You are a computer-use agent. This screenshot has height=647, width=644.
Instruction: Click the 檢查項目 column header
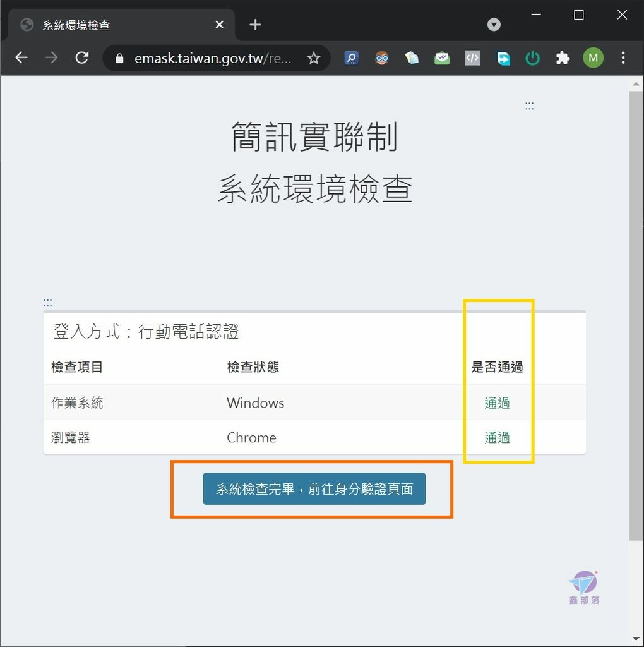click(77, 367)
